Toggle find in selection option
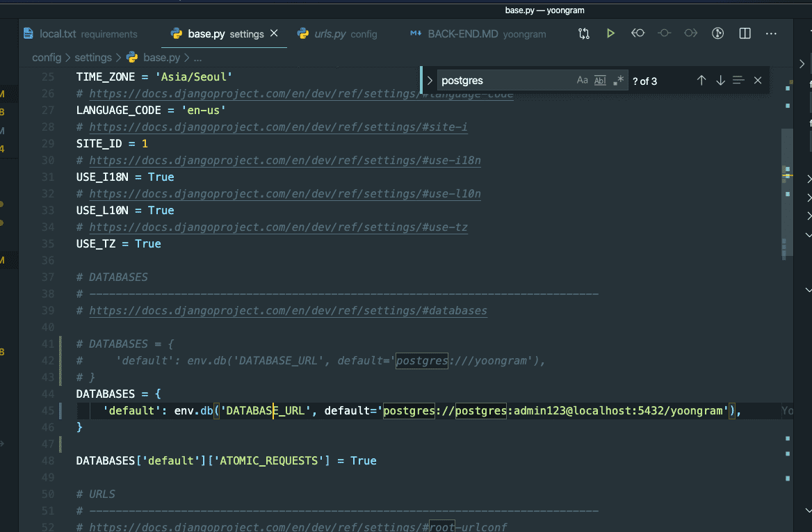Viewport: 812px width, 532px height. click(x=738, y=81)
